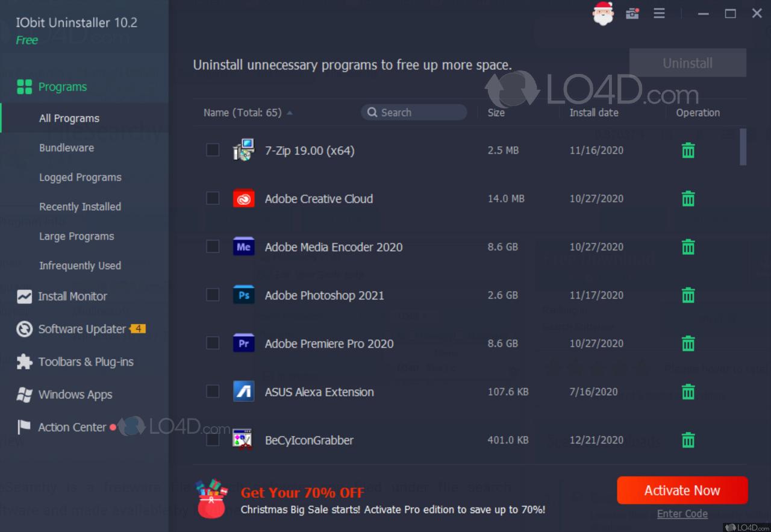The height and width of the screenshot is (532, 771).
Task: Click the Action Center flag icon
Action: [x=24, y=427]
